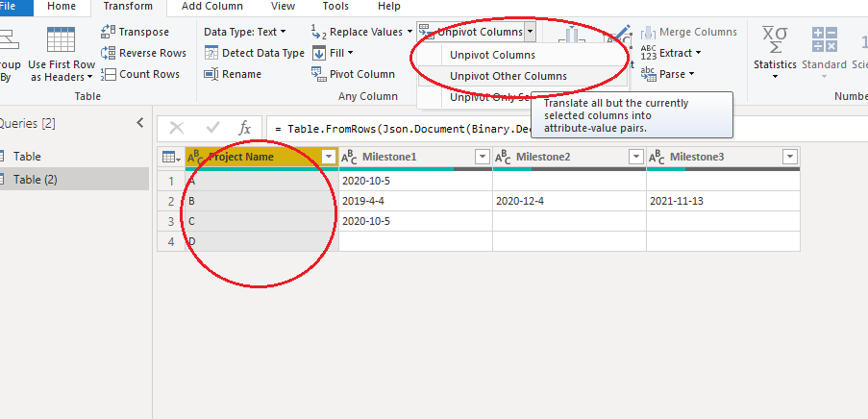Click the Statistics sigma icon
Viewport: 868px width, 419px height.
pyautogui.click(x=775, y=39)
